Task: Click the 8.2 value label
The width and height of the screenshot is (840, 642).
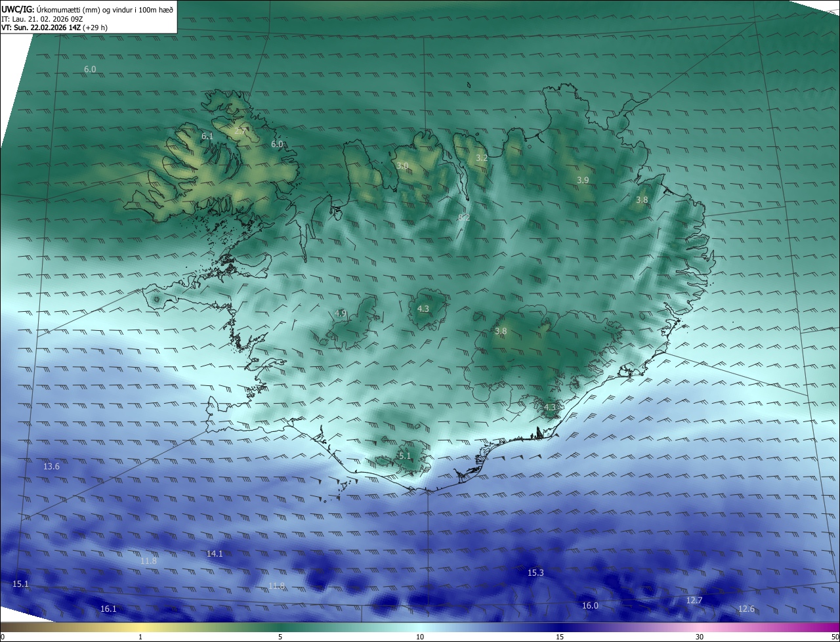Action: pos(464,218)
